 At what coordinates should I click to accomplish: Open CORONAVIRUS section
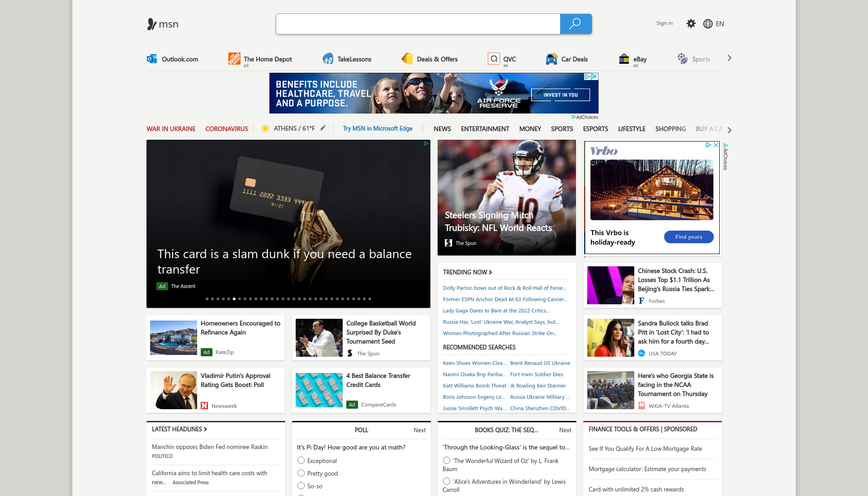point(226,129)
